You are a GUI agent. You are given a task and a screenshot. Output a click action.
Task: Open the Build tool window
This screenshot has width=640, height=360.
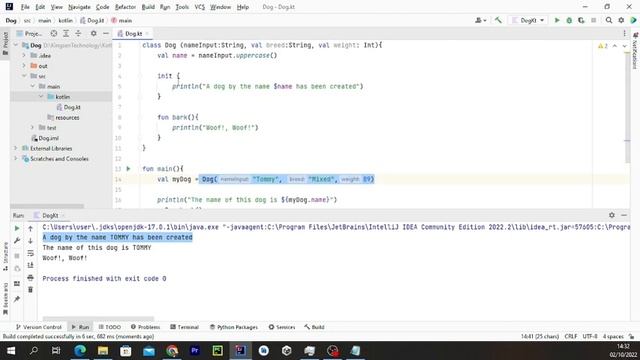(x=314, y=327)
